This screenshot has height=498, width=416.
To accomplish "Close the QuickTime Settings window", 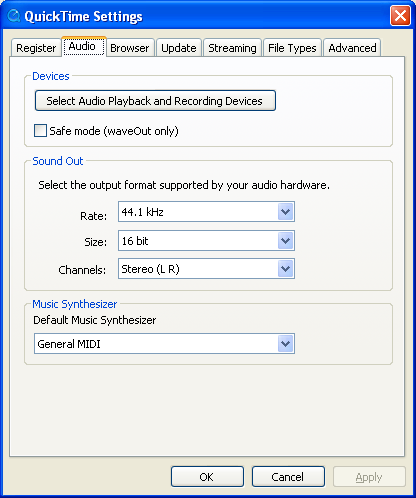I will pos(400,16).
